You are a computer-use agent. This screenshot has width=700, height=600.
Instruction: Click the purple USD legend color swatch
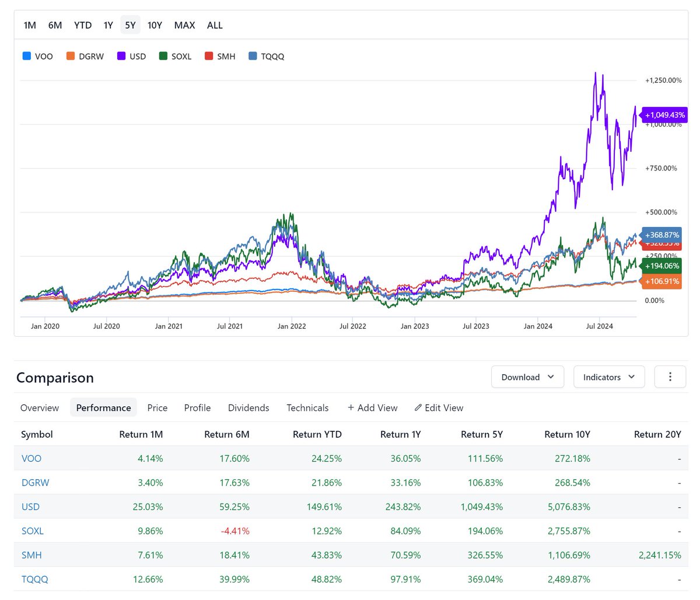(x=122, y=56)
